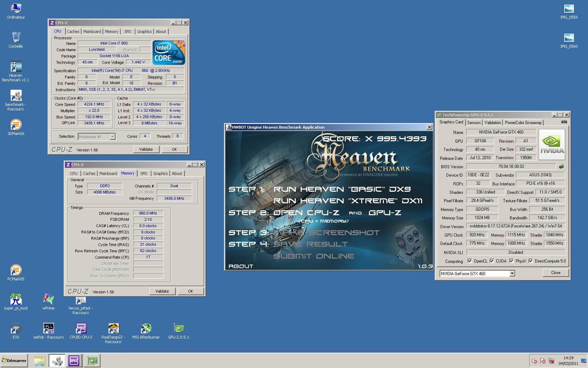Click Validate in the CPU-Z Memory window
588x368 pixels.
coord(162,291)
